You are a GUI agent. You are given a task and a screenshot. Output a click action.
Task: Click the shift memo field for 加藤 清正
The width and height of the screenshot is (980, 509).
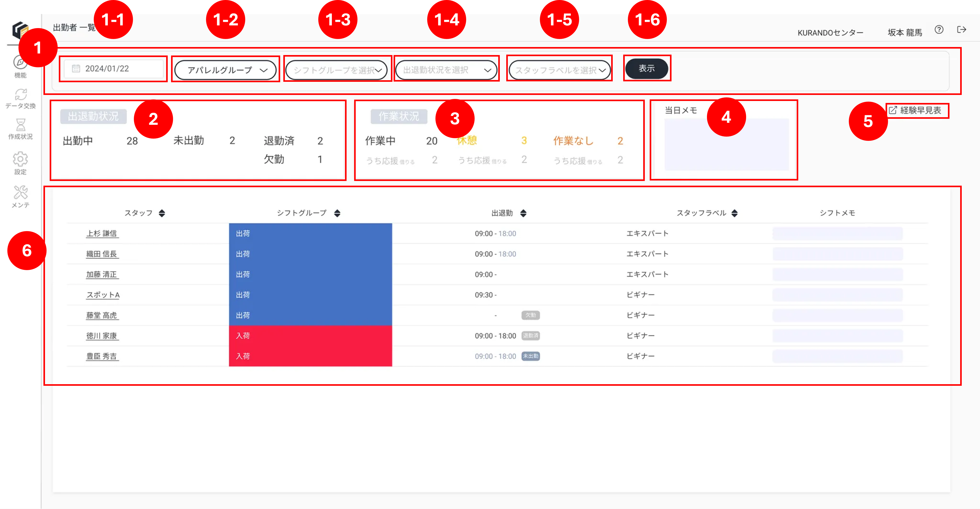tap(837, 275)
